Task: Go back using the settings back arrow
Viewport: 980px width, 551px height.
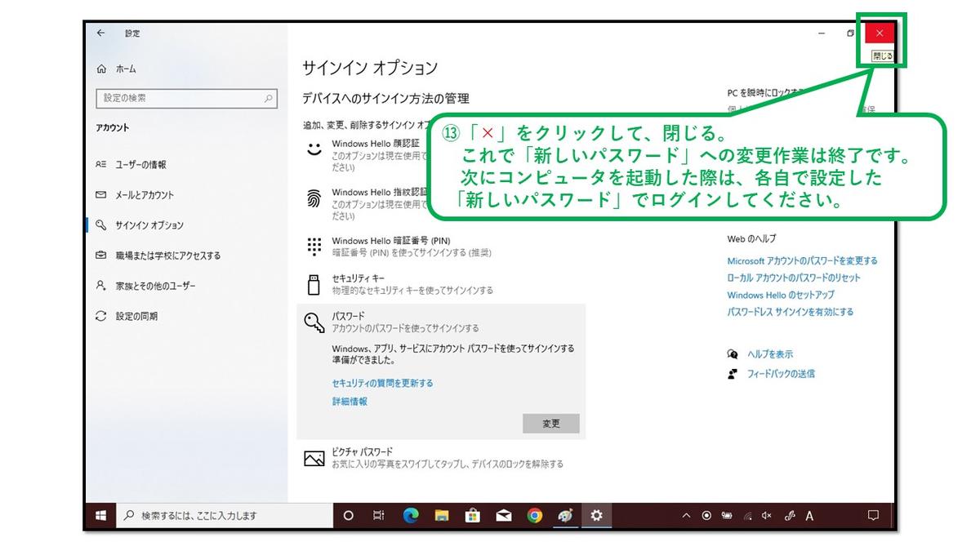Action: [x=100, y=33]
